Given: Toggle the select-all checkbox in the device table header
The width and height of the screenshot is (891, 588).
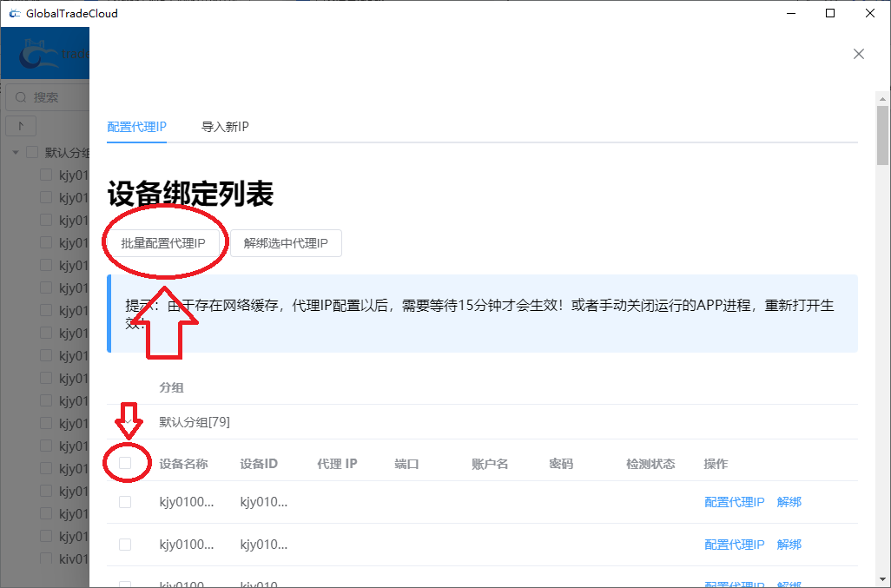Looking at the screenshot, I should [125, 463].
